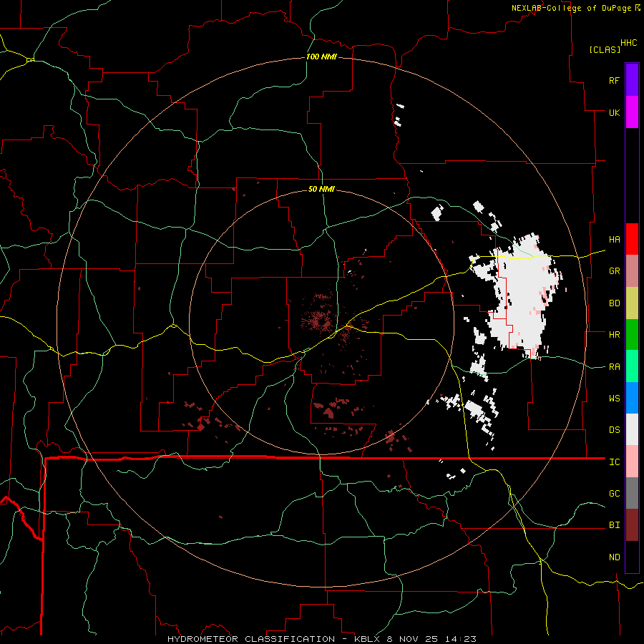Click the HR legend label
This screenshot has height=644, width=644.
tap(614, 335)
